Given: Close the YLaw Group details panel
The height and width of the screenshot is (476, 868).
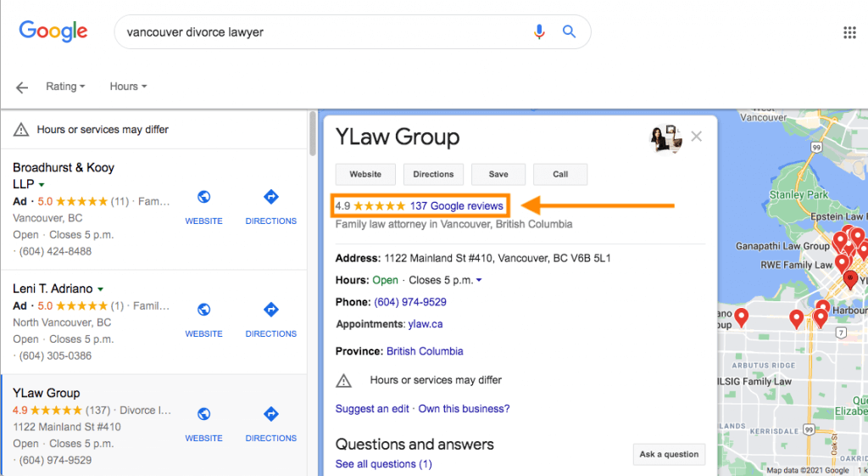Looking at the screenshot, I should (x=697, y=137).
